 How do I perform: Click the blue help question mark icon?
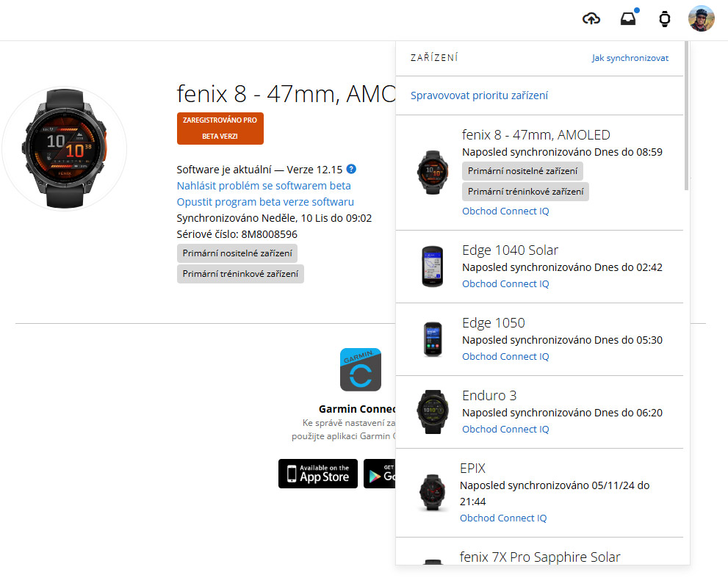(351, 169)
